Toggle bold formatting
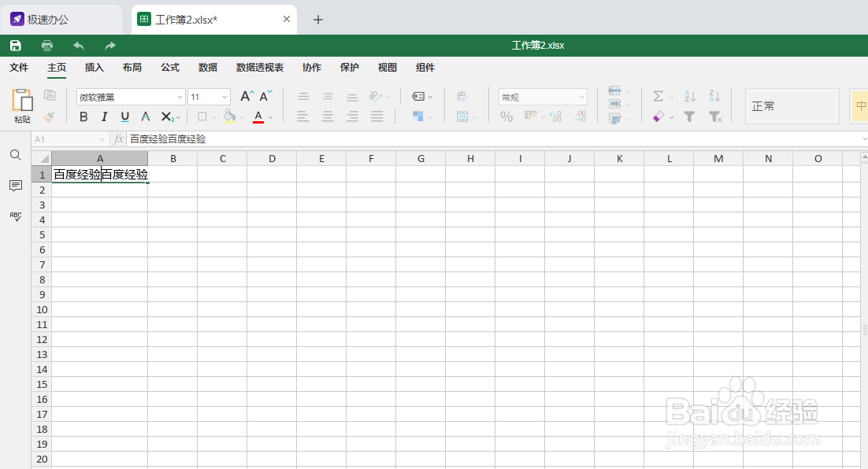The image size is (868, 469). 83,116
